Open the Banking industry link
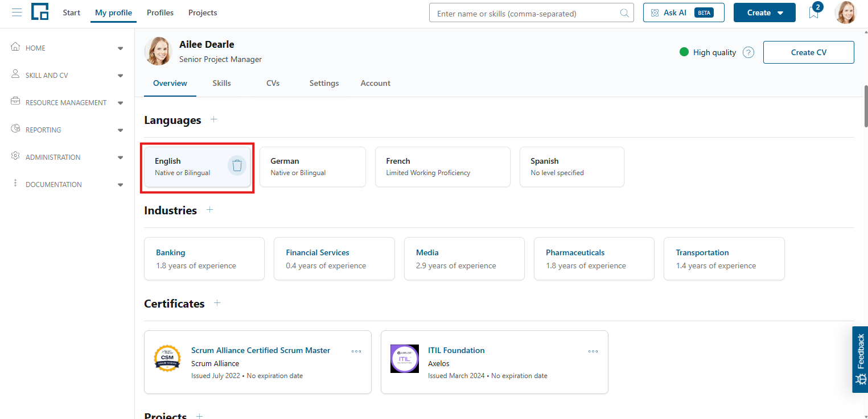Viewport: 868px width, 419px height. pyautogui.click(x=170, y=252)
